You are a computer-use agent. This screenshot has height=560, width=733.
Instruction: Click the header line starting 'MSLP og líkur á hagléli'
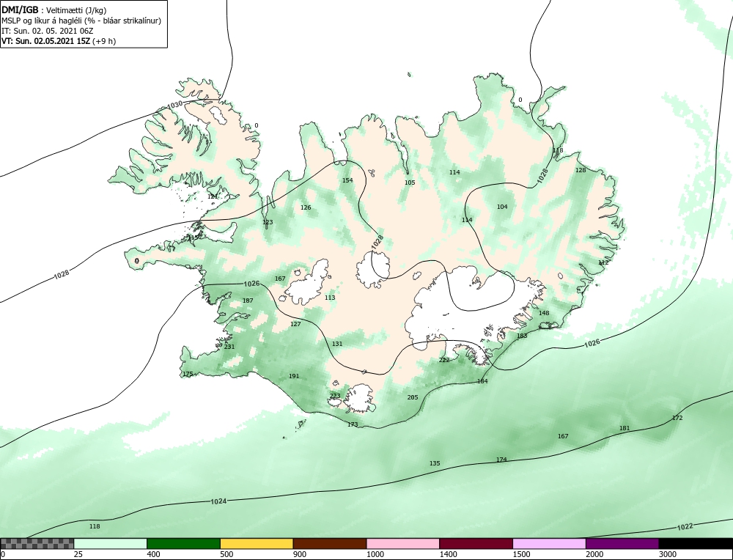pos(81,21)
